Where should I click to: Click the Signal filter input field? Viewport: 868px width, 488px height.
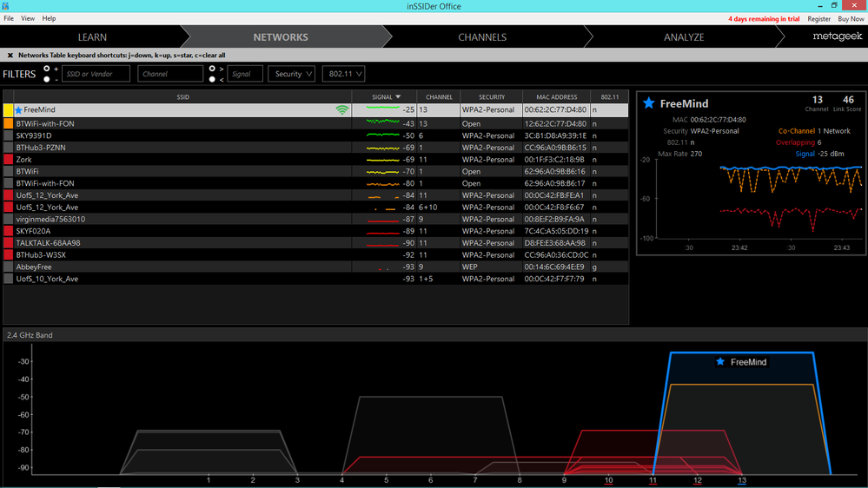coord(245,74)
